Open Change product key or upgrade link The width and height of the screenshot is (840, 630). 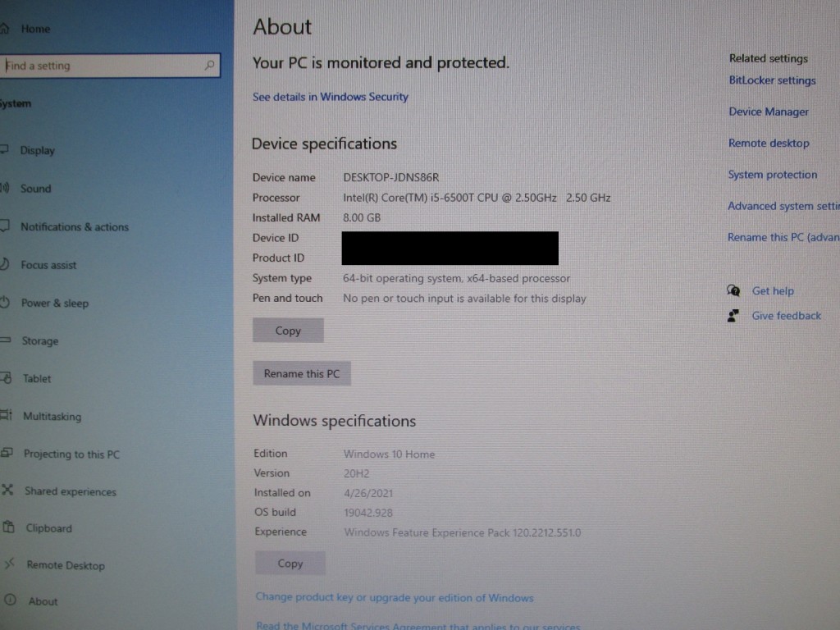coord(395,597)
